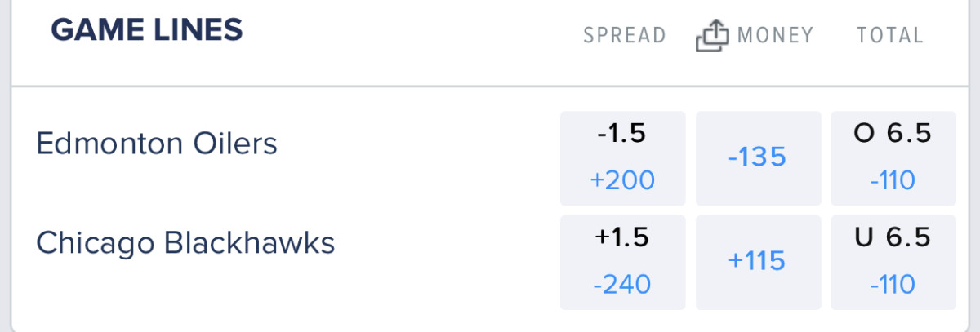Viewport: 980px width, 332px height.
Task: Click the U 6.5 under label
Action: pyautogui.click(x=893, y=237)
